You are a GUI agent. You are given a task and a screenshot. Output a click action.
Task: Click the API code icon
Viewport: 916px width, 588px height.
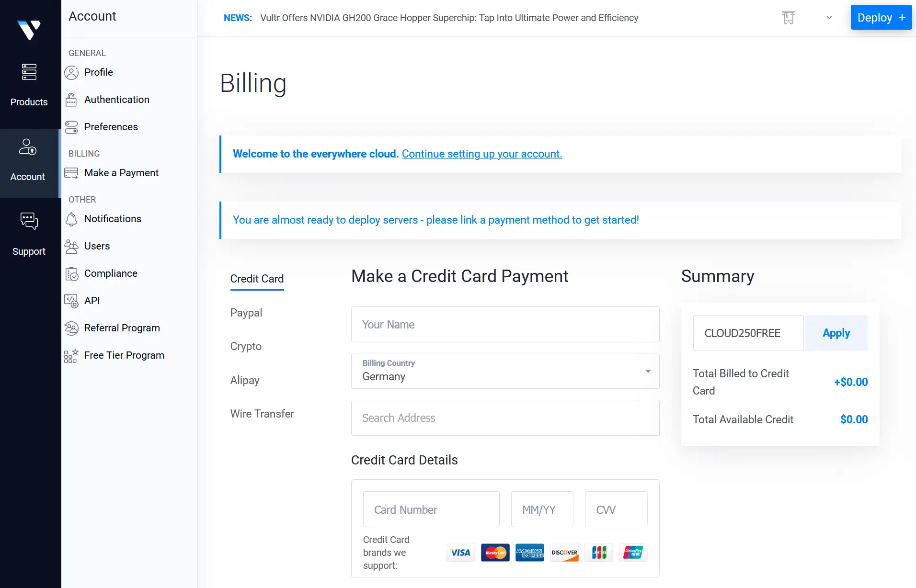click(x=71, y=301)
